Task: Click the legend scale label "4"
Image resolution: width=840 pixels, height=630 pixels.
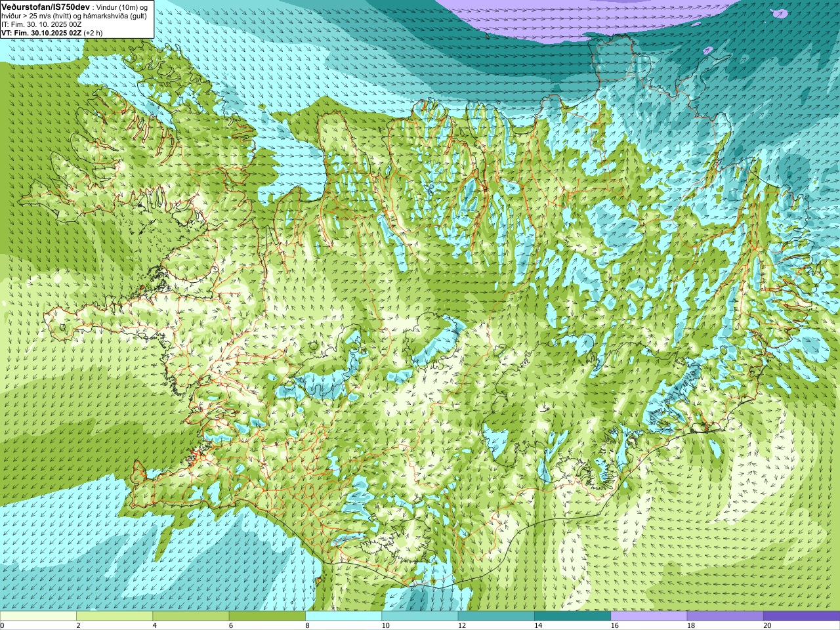Action: tap(154, 625)
